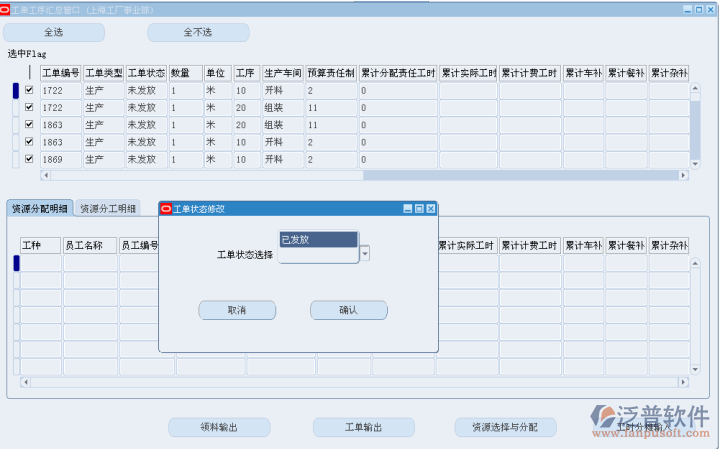Image resolution: width=720 pixels, height=449 pixels.
Task: Click the 工单输出 button at bottom
Action: coord(363,427)
